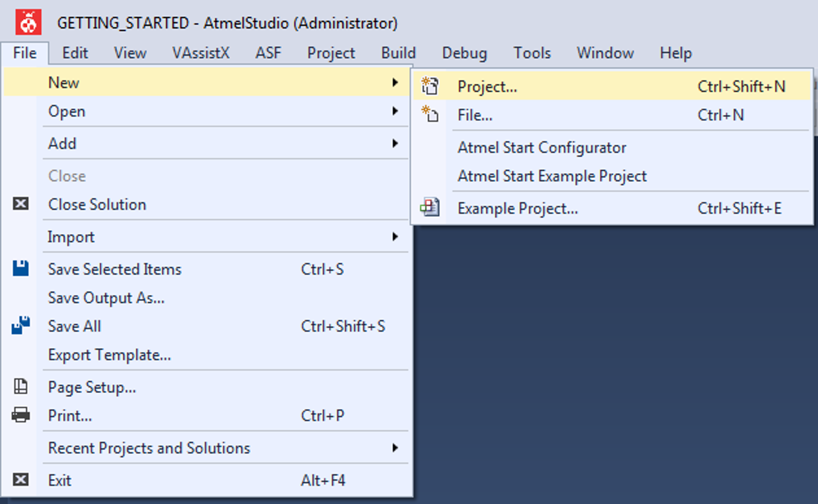Expand the Open submenu arrow
The image size is (818, 504).
(x=395, y=111)
